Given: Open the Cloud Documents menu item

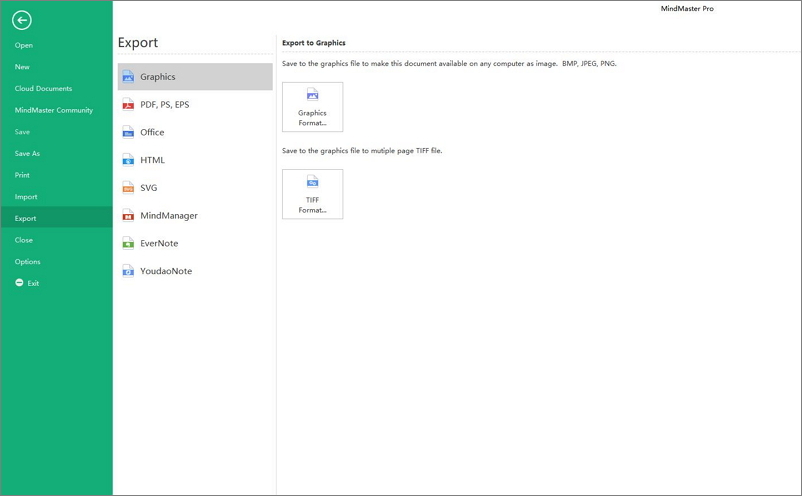Looking at the screenshot, I should point(43,89).
